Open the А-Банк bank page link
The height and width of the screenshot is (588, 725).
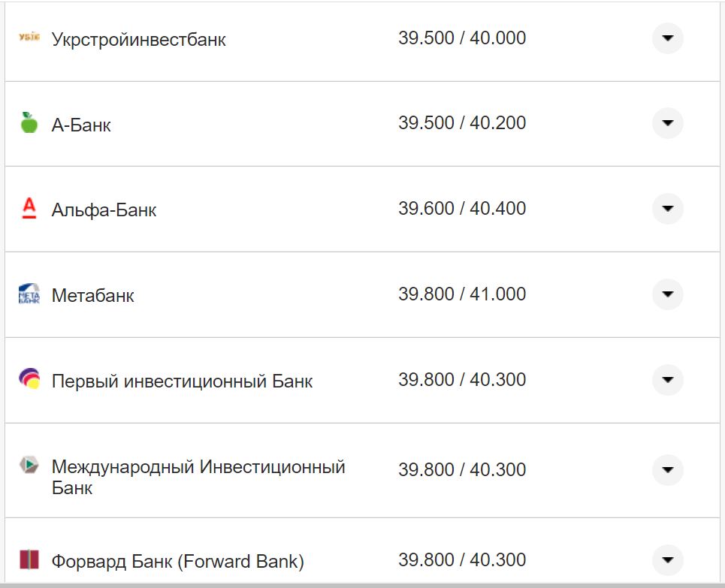82,124
